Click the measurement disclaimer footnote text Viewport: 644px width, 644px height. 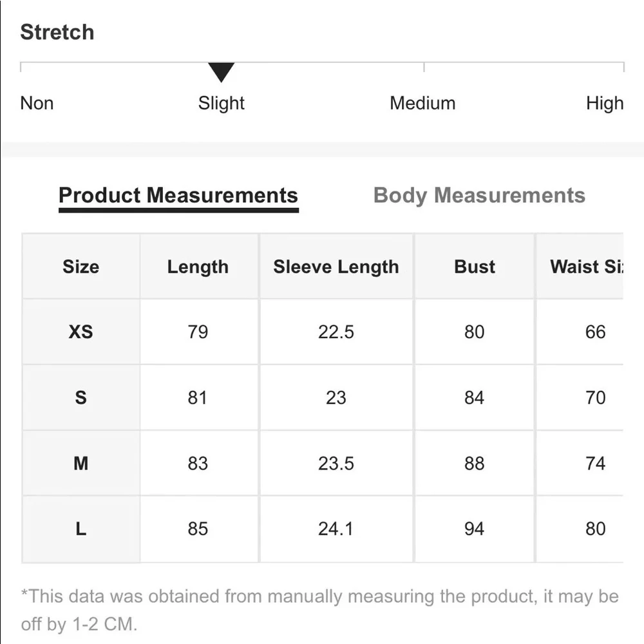pyautogui.click(x=319, y=610)
